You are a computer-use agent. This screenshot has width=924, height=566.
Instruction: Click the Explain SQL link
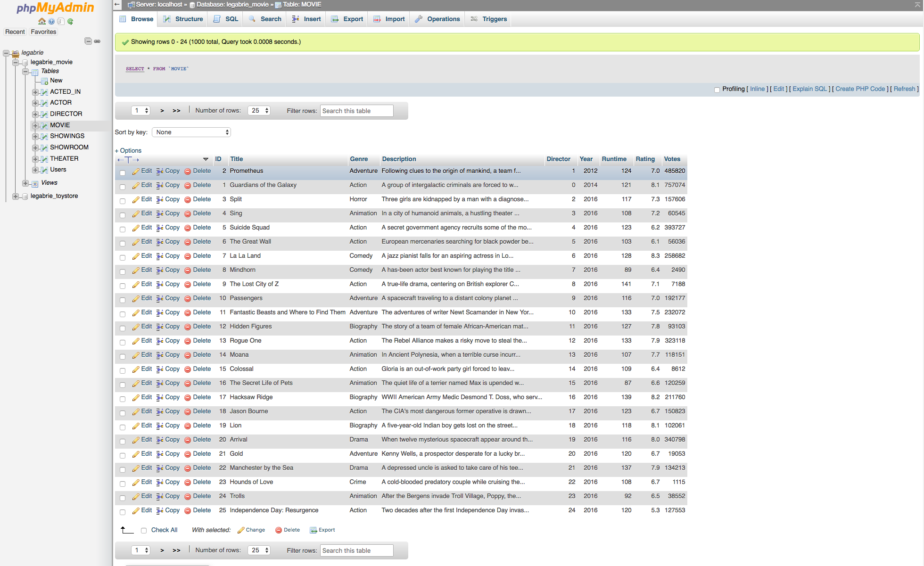pyautogui.click(x=809, y=89)
